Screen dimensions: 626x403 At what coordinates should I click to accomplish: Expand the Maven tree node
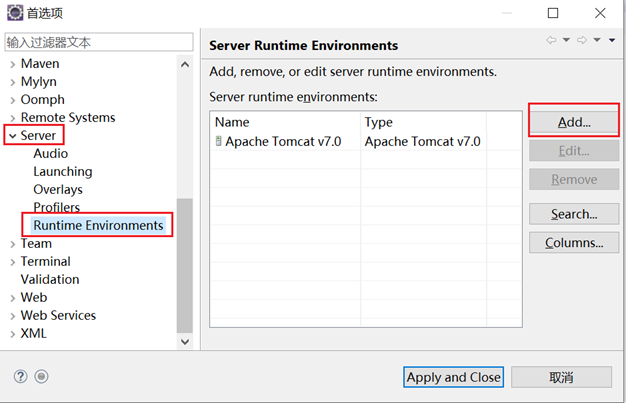(11, 63)
